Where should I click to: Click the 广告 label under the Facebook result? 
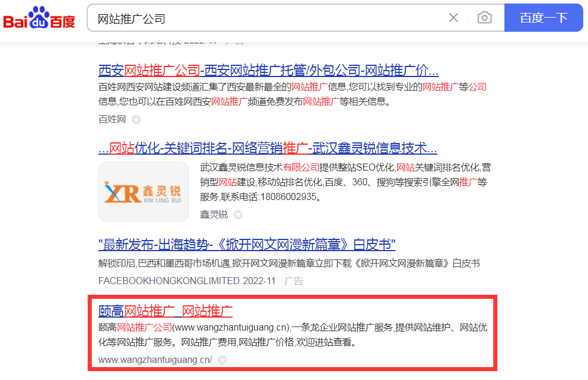click(x=294, y=281)
